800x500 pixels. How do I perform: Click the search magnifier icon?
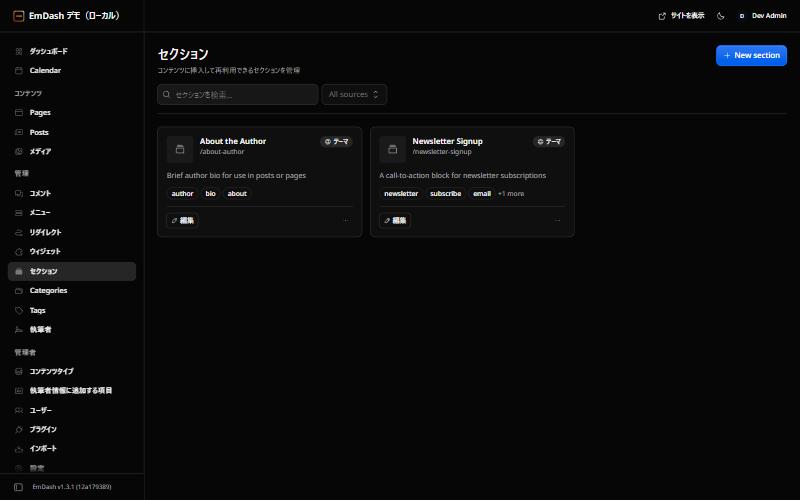(x=166, y=94)
